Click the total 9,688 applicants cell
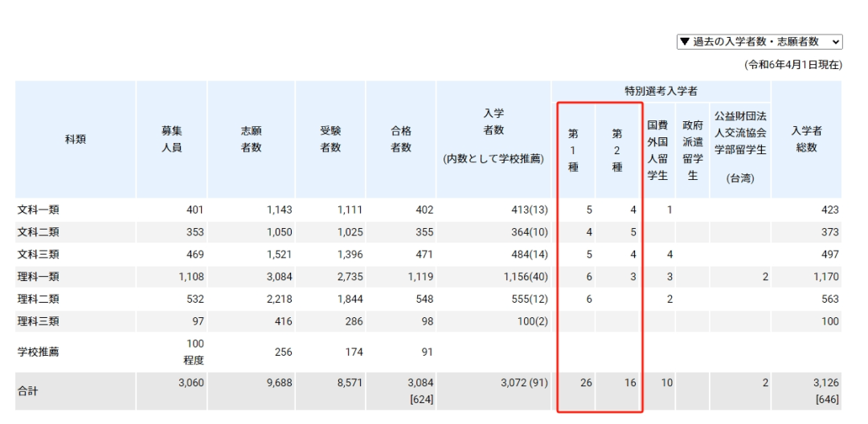 click(276, 383)
